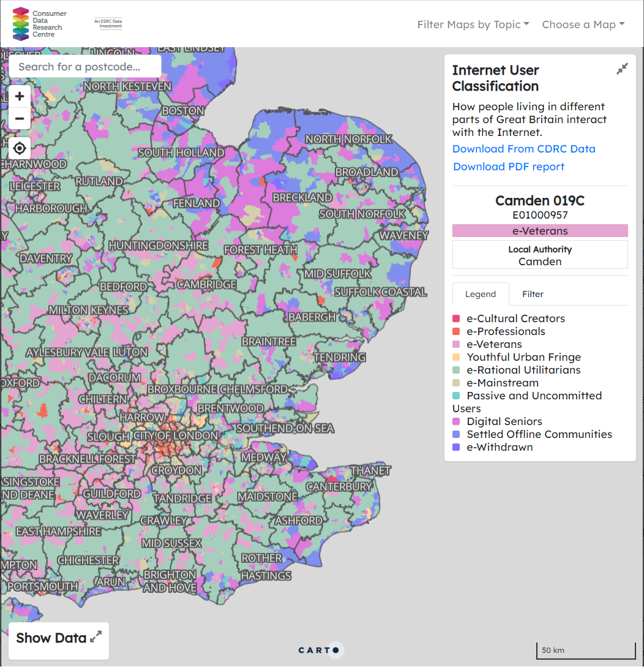Select the Legend tab

click(481, 294)
